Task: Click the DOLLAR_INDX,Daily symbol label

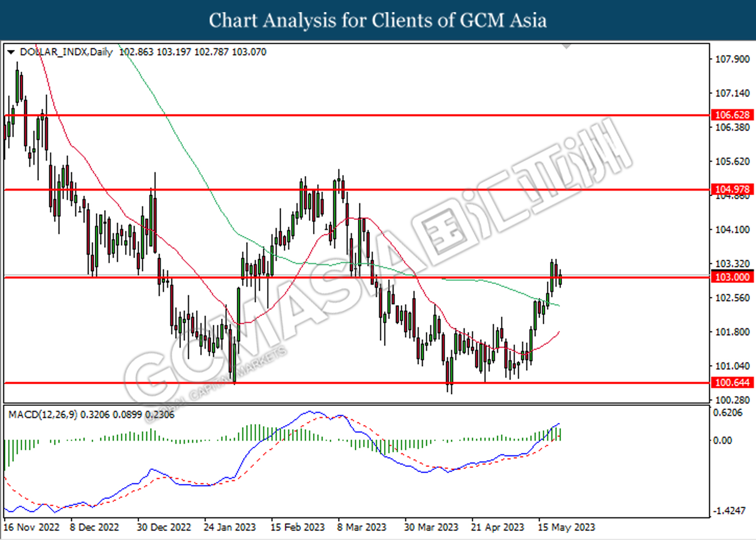Action: [x=67, y=52]
